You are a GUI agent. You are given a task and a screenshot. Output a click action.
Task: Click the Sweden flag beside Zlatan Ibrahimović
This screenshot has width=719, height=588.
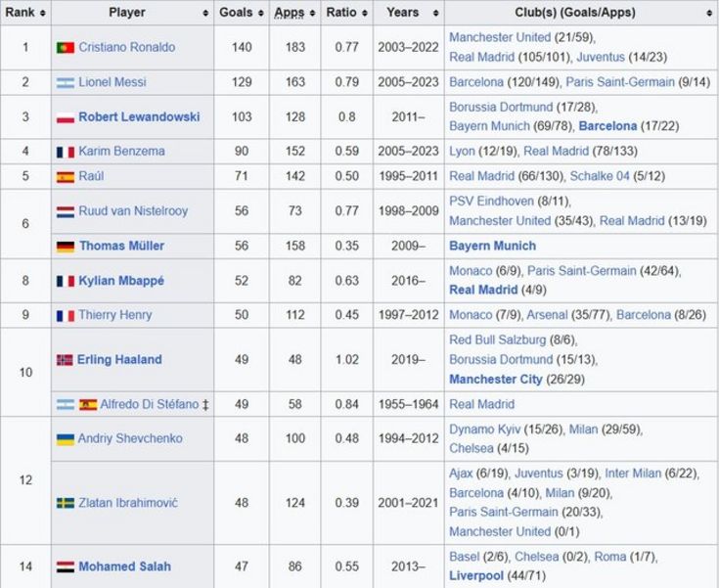(x=66, y=503)
